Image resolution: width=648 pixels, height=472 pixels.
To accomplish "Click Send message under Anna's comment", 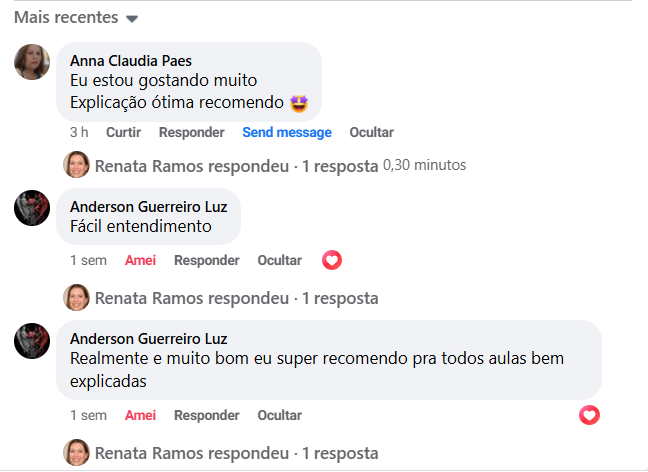I will tap(286, 132).
